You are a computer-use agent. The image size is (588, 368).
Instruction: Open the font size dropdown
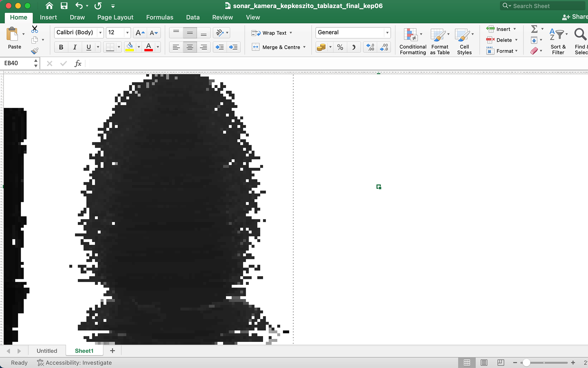coord(127,33)
